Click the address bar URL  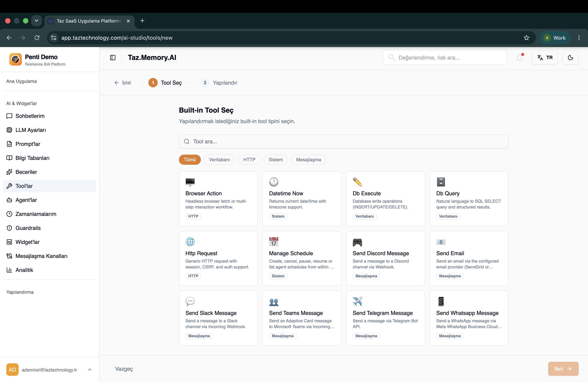click(x=117, y=38)
